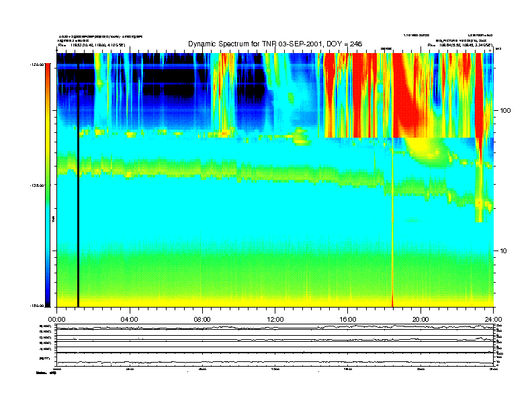Click the -135.00 color scale label

[37, 185]
